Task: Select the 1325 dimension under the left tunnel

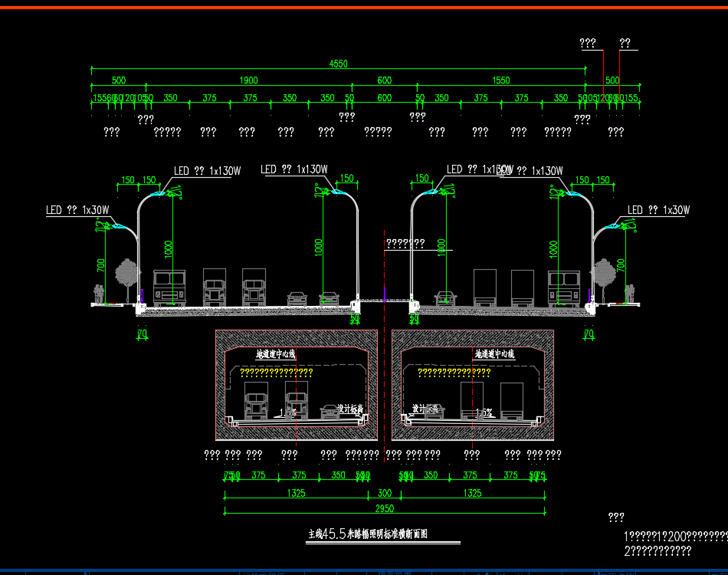Action: (297, 493)
